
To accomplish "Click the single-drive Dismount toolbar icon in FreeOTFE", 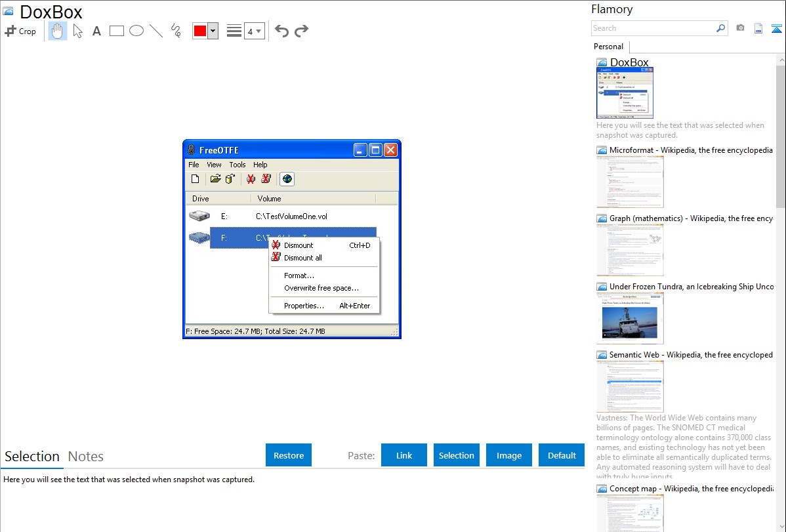I will coord(251,179).
